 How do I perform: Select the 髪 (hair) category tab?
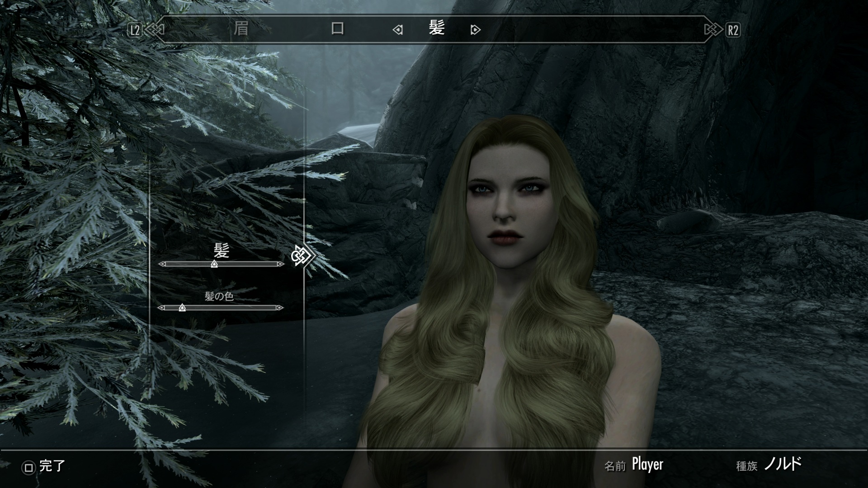click(x=437, y=28)
